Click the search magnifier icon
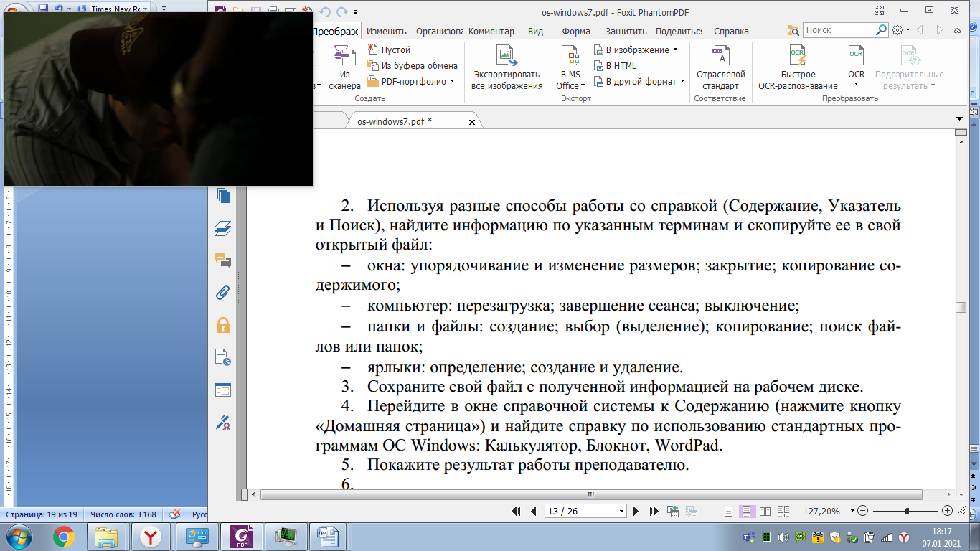Image resolution: width=980 pixels, height=551 pixels. pyautogui.click(x=881, y=30)
